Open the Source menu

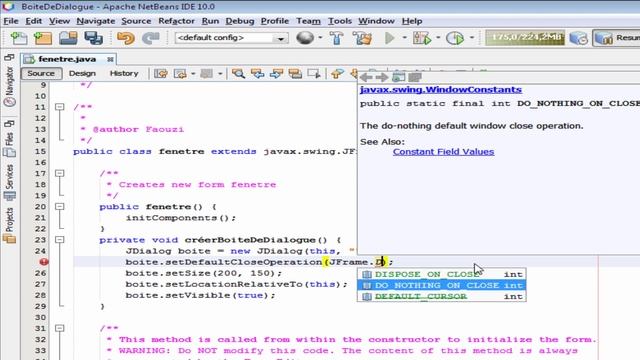(136, 21)
